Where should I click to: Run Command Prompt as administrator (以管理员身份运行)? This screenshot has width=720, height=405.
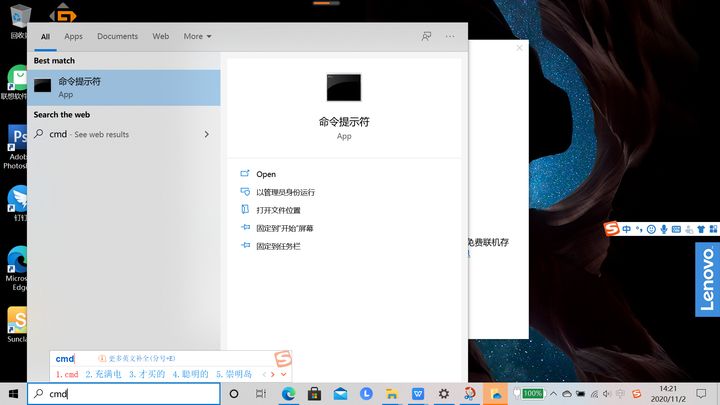284,192
